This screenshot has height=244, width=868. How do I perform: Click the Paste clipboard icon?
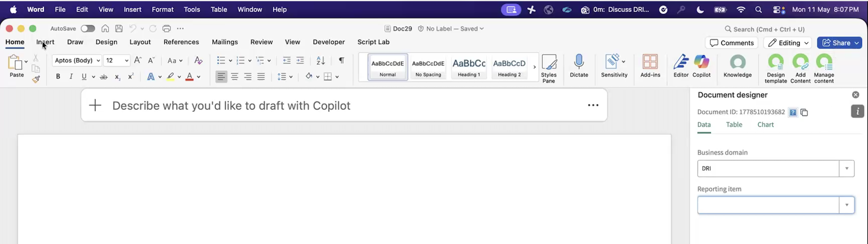point(15,62)
